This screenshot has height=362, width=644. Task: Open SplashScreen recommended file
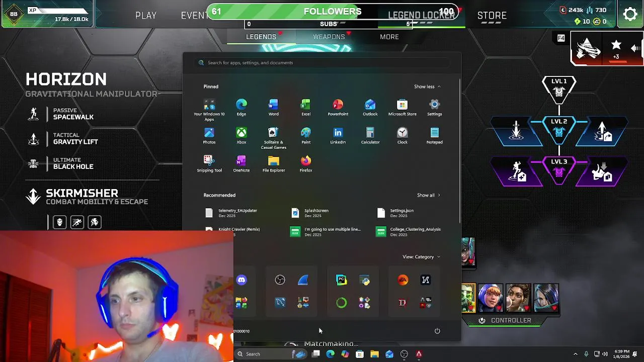point(310,213)
